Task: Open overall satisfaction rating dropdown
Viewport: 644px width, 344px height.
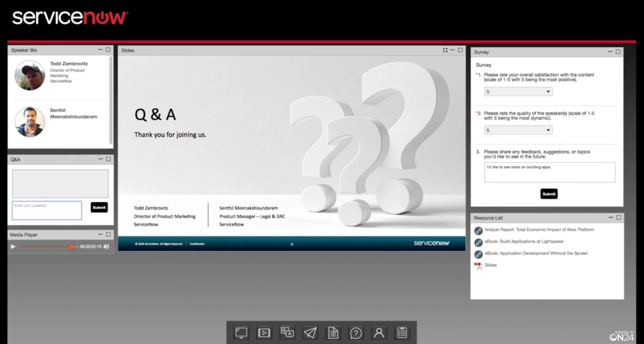Action: click(518, 92)
